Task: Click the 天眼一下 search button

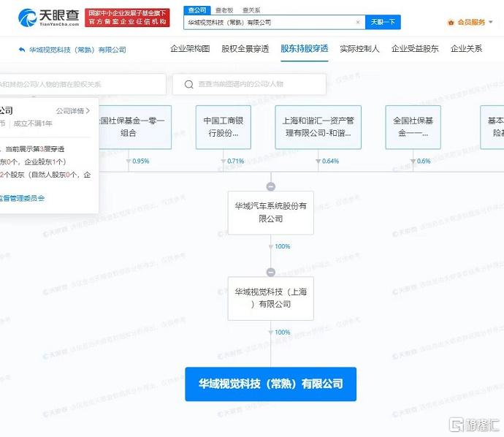Action: (383, 22)
